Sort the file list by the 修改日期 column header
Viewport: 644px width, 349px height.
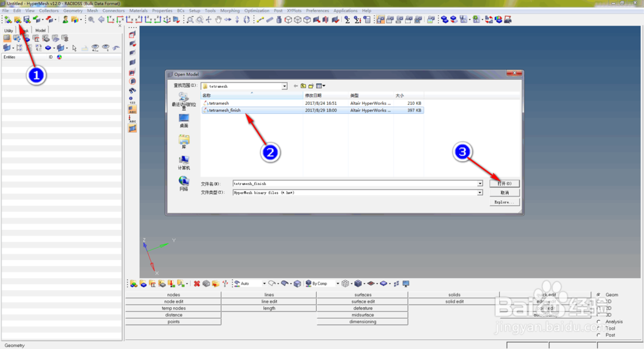[326, 95]
